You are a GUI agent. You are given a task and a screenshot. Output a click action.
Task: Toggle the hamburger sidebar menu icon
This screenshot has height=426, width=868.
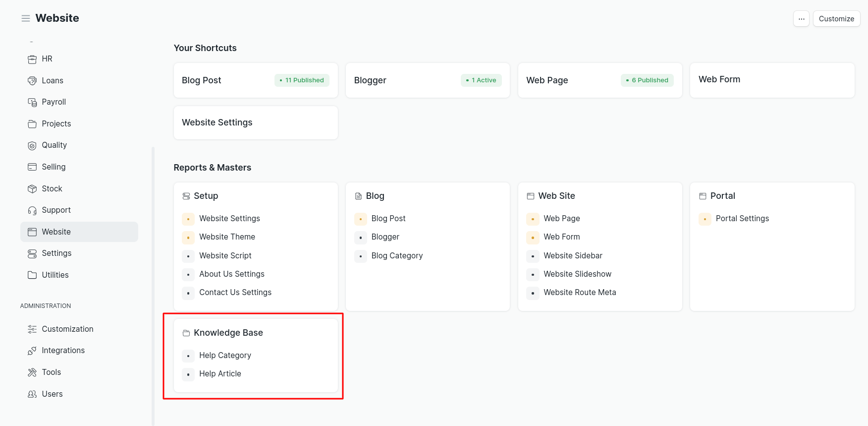tap(26, 18)
